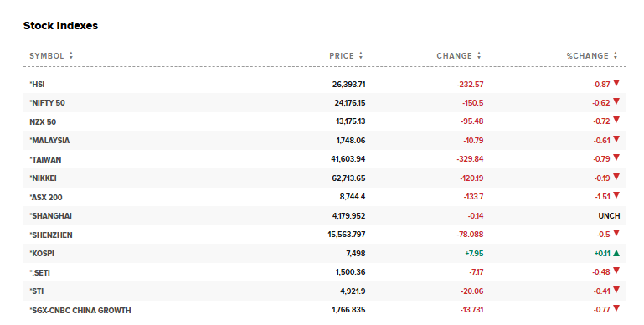This screenshot has height=325, width=644.
Task: Sort table by SYMBOL column arrows
Action: (x=71, y=55)
